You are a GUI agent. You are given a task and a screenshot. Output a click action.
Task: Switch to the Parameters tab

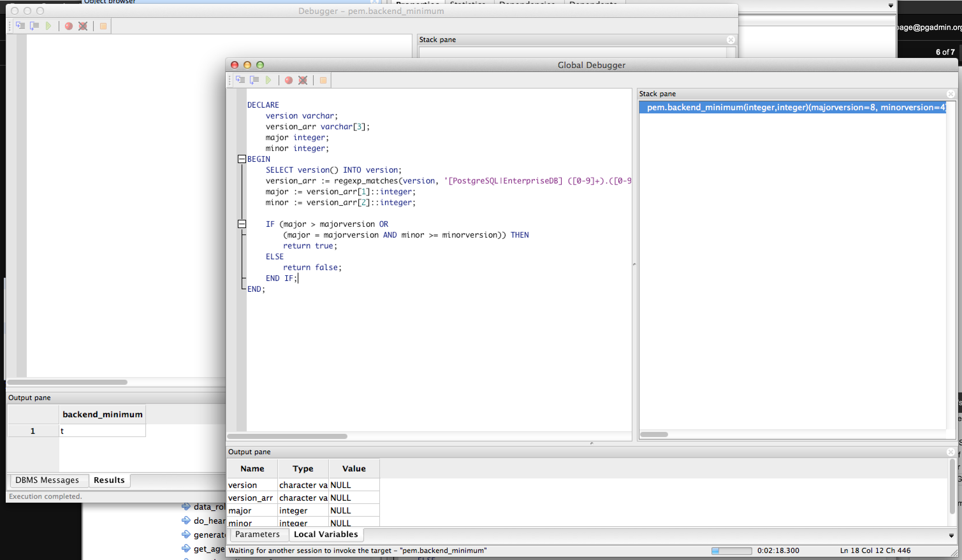tap(257, 534)
